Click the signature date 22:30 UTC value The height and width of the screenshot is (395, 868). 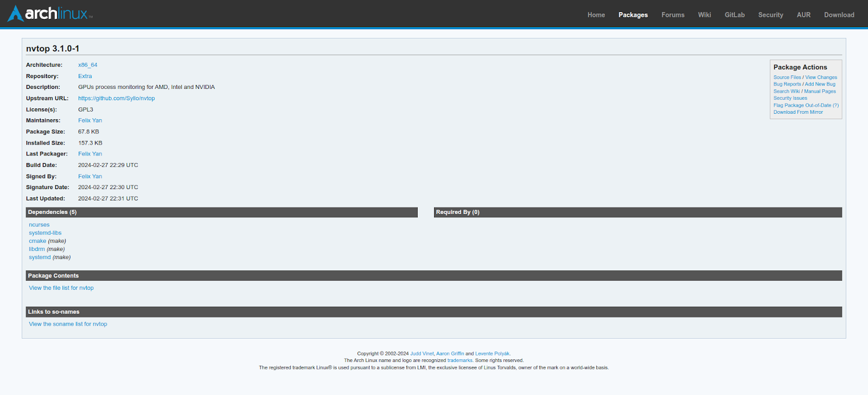pos(108,187)
